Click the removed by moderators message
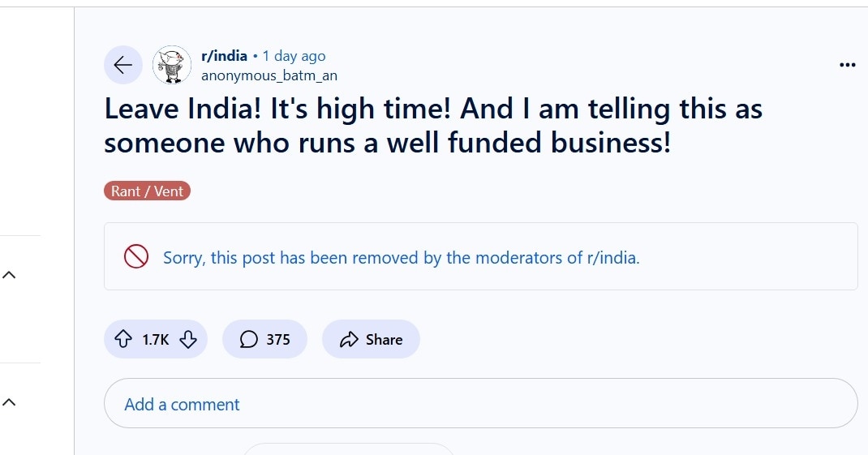This screenshot has width=868, height=455. tap(402, 258)
